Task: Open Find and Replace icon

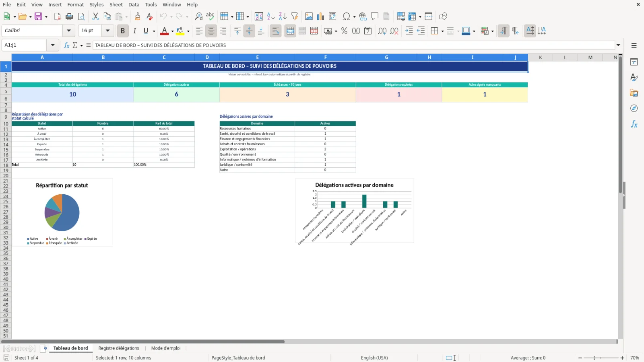Action: (x=198, y=16)
